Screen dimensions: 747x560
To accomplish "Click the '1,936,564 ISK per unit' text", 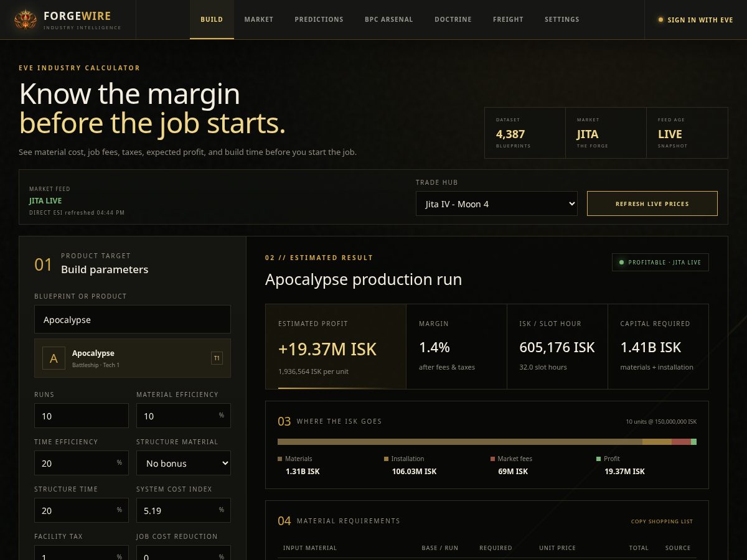I will (313, 371).
